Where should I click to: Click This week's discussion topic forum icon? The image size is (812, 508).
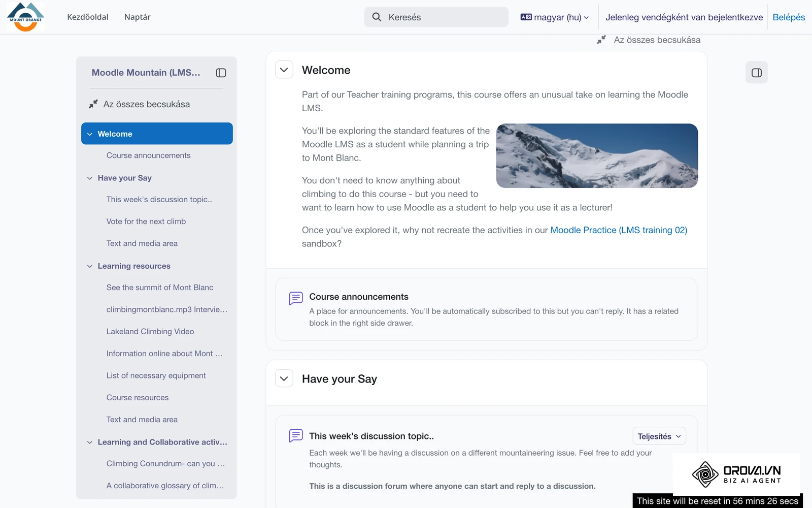[x=296, y=436]
